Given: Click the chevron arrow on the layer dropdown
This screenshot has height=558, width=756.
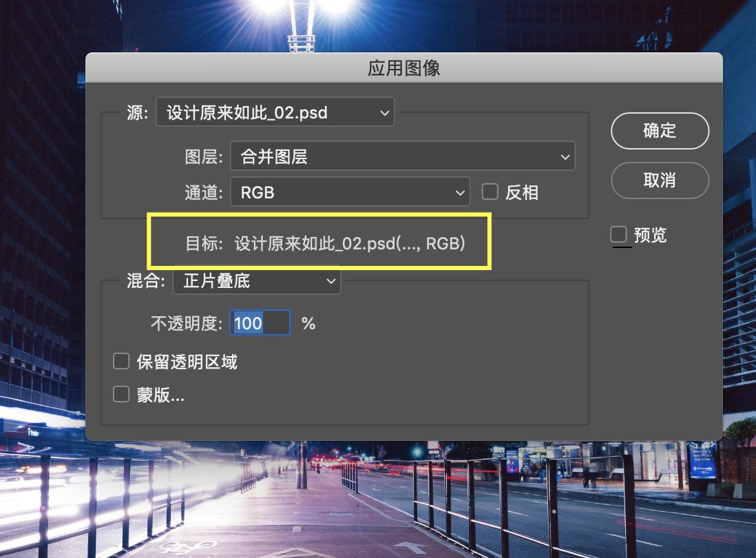Looking at the screenshot, I should pos(565,156).
